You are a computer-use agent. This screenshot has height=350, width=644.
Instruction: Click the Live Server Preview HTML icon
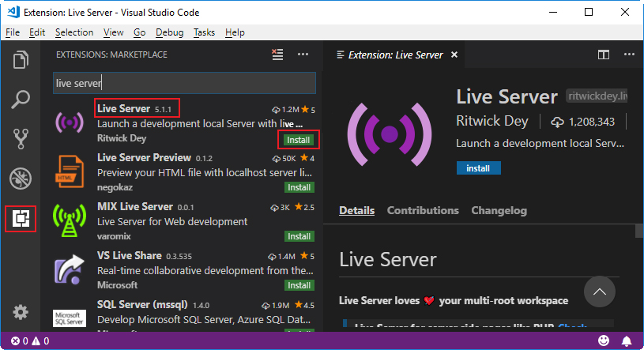(x=70, y=171)
